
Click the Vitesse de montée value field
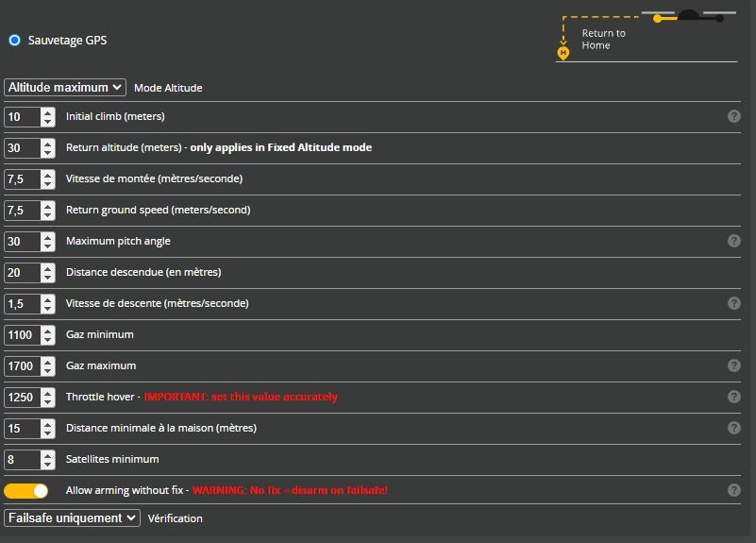(x=23, y=179)
